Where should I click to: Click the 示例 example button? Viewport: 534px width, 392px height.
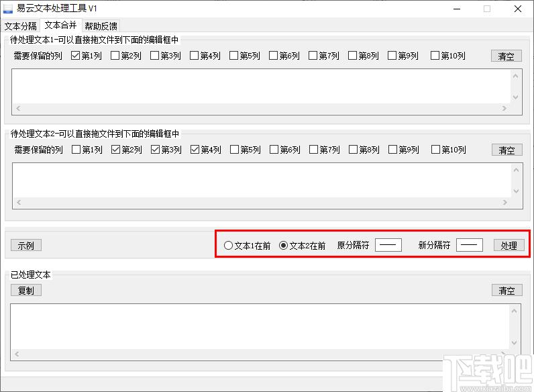26,246
